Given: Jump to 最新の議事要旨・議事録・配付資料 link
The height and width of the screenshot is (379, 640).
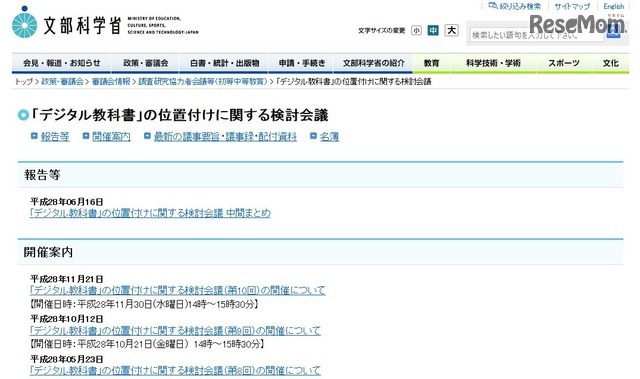Looking at the screenshot, I should (x=225, y=137).
